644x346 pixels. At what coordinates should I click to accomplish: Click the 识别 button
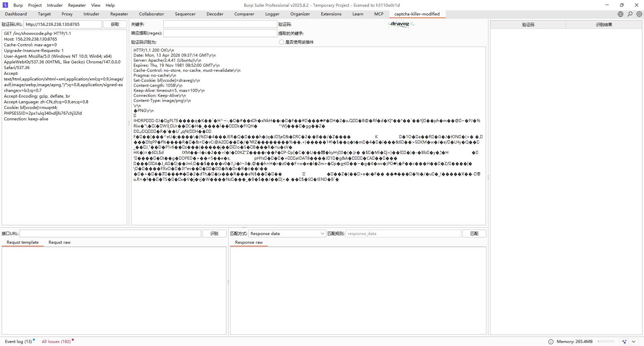214,234
